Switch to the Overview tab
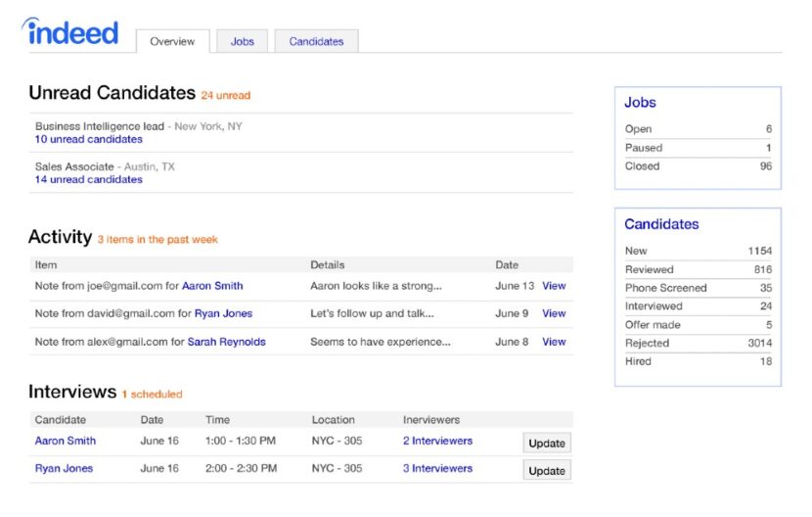This screenshot has width=812, height=517. (x=172, y=41)
